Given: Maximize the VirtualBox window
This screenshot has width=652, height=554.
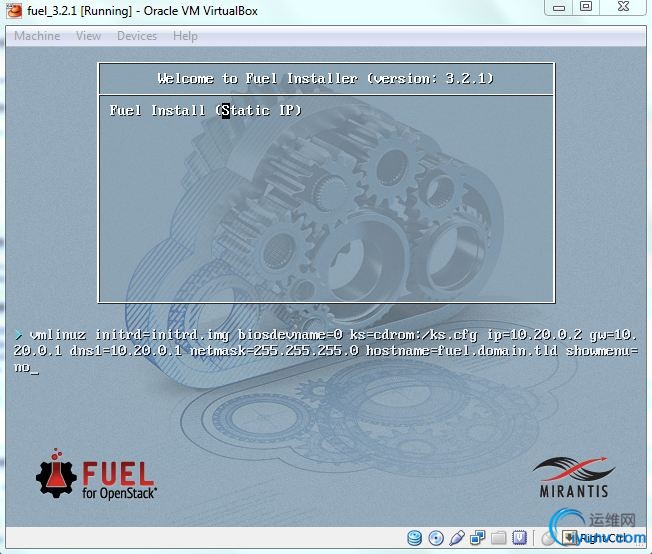Looking at the screenshot, I should click(x=586, y=7).
